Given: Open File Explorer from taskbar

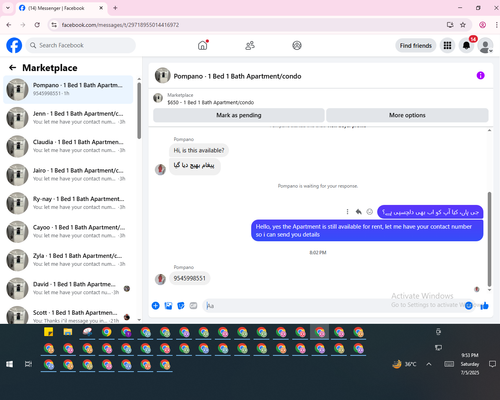Looking at the screenshot, I should click(68, 332).
